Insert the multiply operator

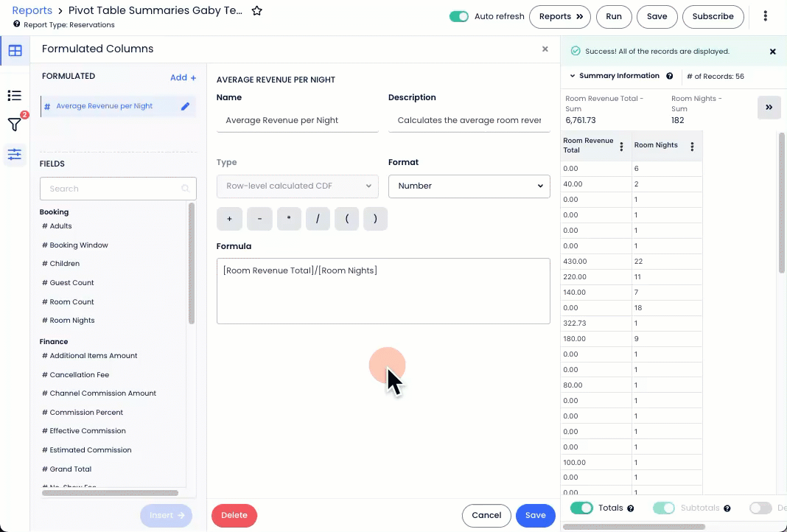[289, 219]
